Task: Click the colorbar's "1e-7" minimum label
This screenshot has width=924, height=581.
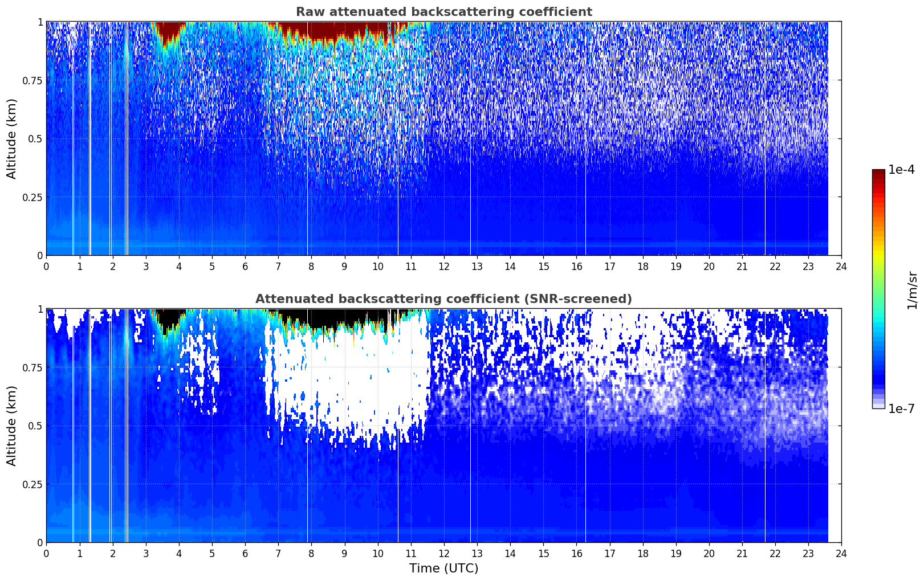Action: pyautogui.click(x=901, y=409)
